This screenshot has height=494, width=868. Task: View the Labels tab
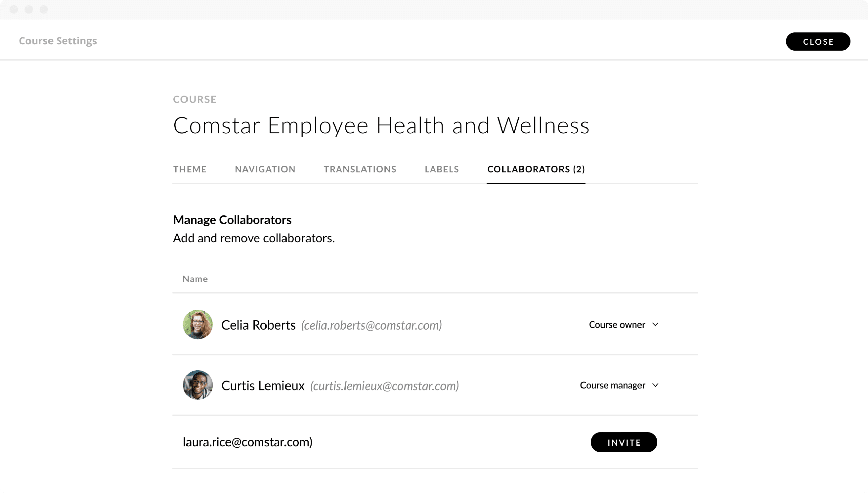[x=441, y=169]
